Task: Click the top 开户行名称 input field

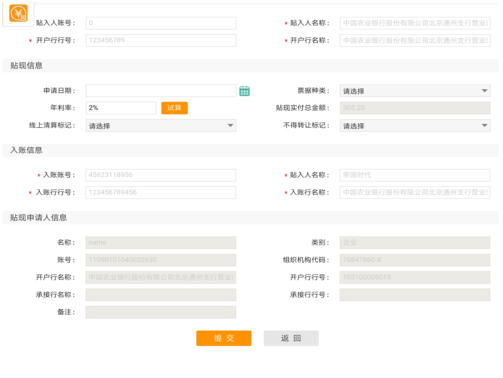Action: (415, 40)
